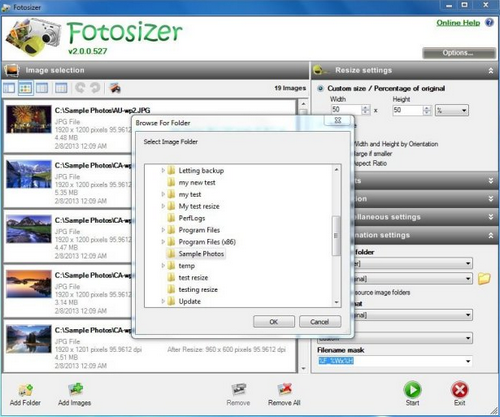Switch to the first view mode icon
The image size is (500, 417).
point(9,88)
